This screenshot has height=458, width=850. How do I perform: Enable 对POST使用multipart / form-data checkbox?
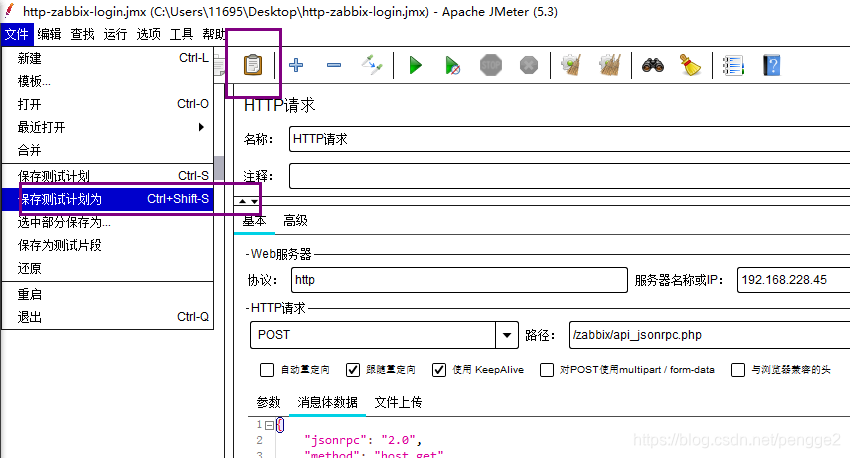pos(547,370)
